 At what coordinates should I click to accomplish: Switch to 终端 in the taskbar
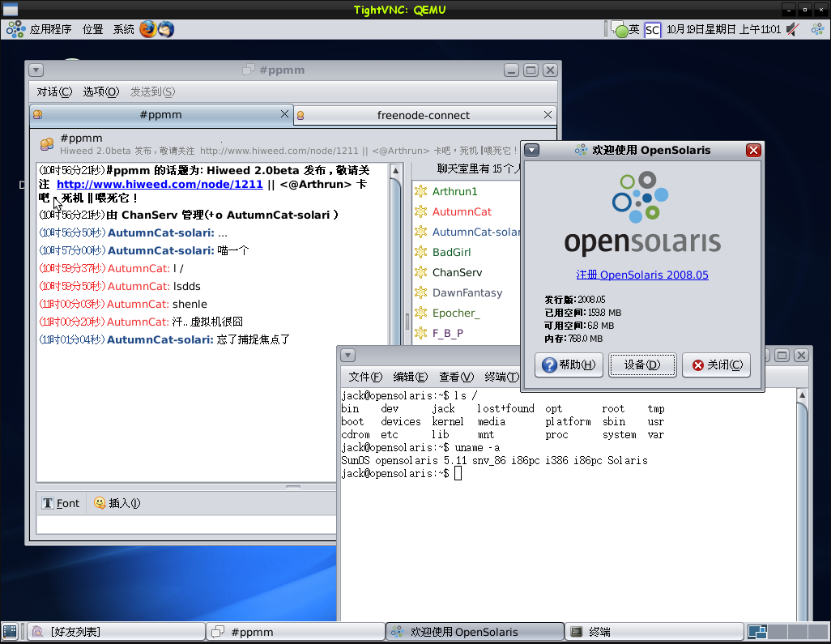tap(654, 631)
